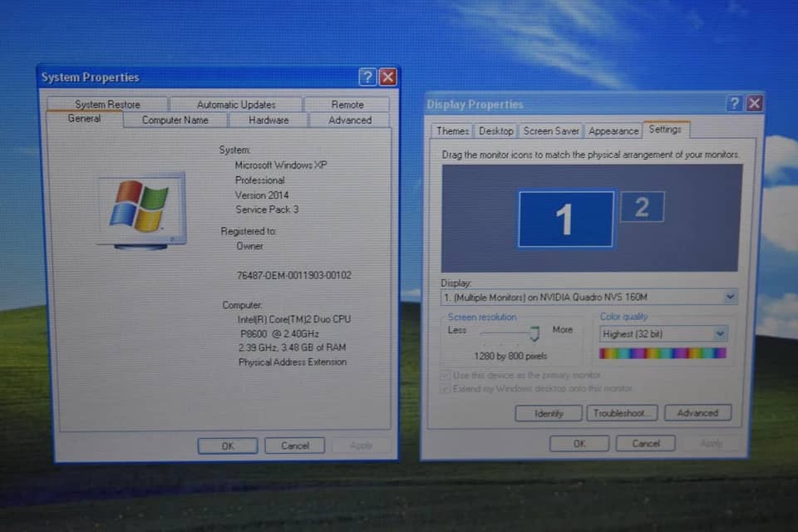Click the Troubleshoot button
This screenshot has height=532, width=798.
[622, 413]
